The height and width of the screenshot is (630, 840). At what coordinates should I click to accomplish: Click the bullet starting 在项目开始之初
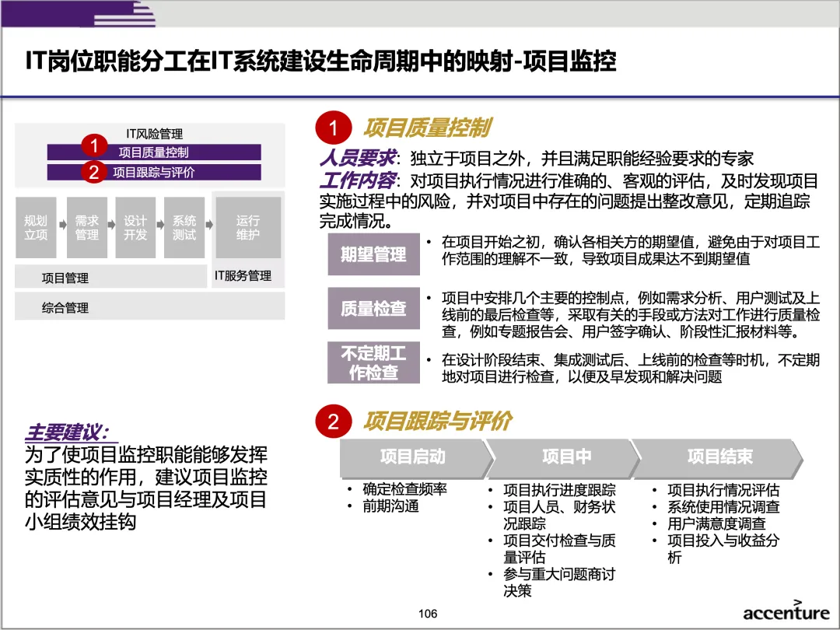pyautogui.click(x=630, y=250)
